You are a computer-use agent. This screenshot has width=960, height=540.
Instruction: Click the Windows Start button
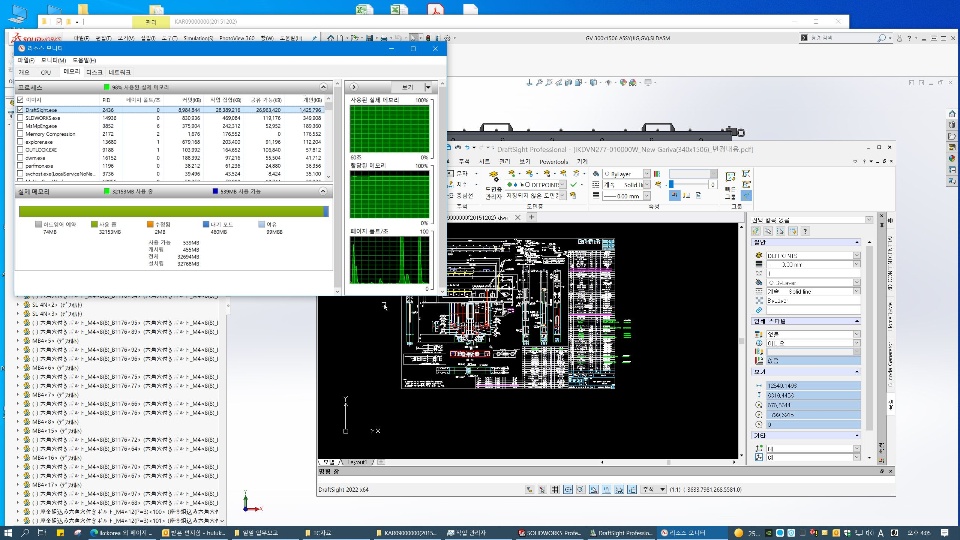pos(8,533)
